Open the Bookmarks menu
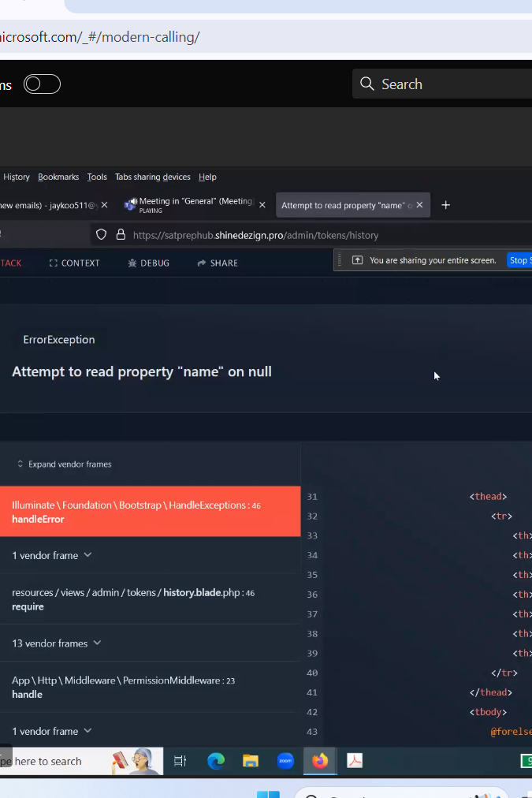This screenshot has width=532, height=798. tap(58, 177)
